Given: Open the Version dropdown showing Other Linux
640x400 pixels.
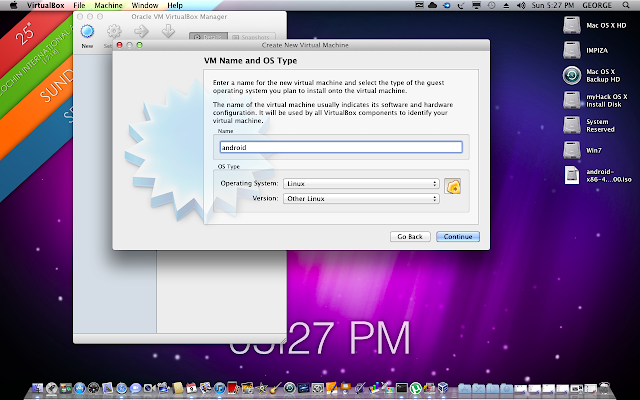Looking at the screenshot, I should (361, 199).
